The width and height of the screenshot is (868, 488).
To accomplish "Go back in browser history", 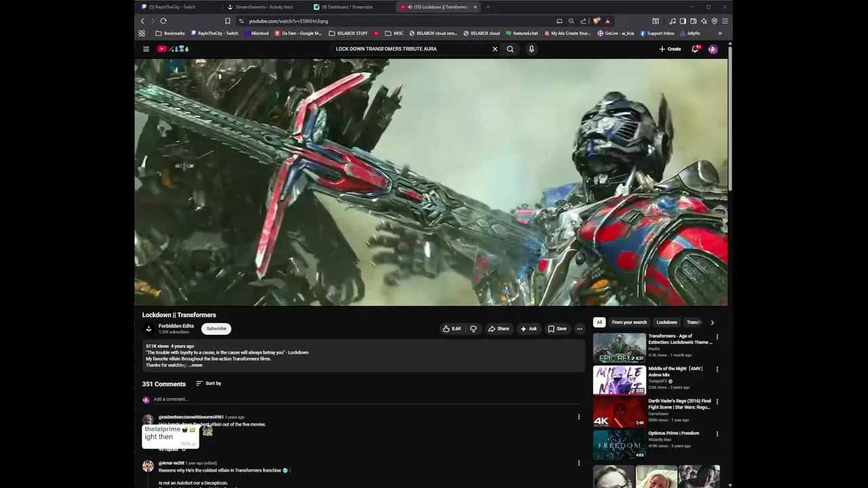I will 142,21.
